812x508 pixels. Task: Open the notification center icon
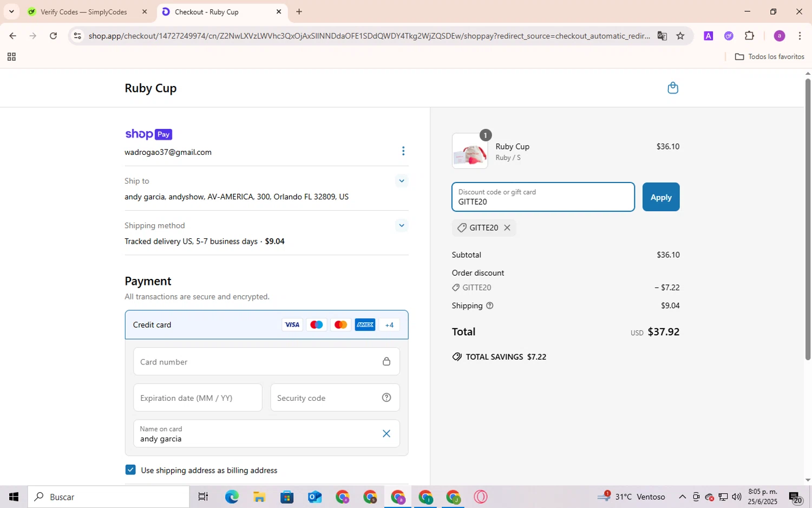(795, 497)
